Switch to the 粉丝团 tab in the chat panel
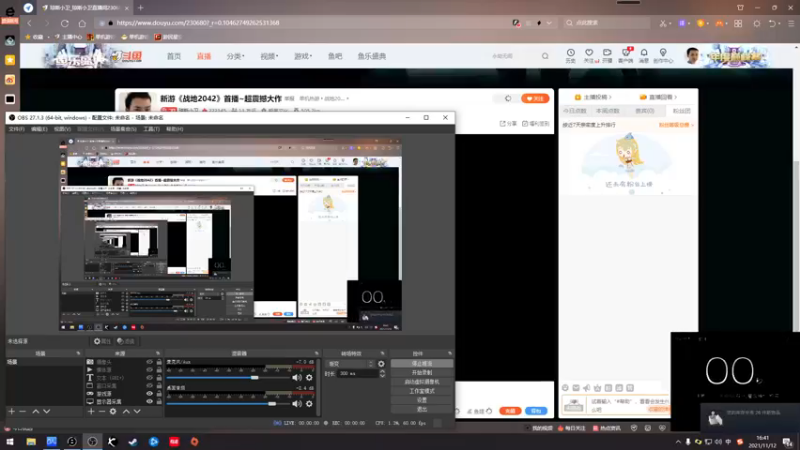 681,111
